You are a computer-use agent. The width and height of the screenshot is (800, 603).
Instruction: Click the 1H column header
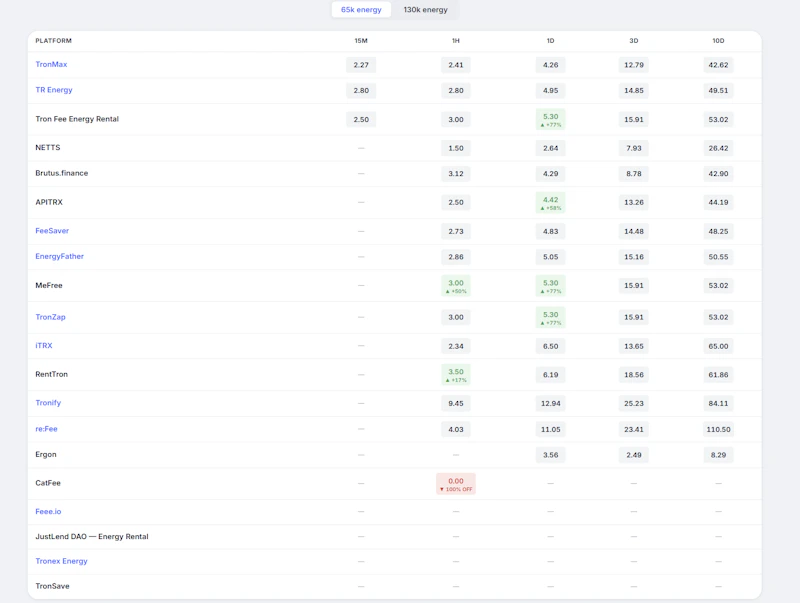point(456,41)
